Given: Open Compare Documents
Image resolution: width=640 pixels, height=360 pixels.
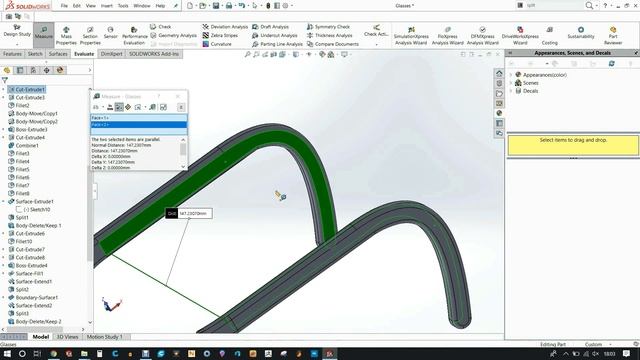Looking at the screenshot, I should 333,44.
